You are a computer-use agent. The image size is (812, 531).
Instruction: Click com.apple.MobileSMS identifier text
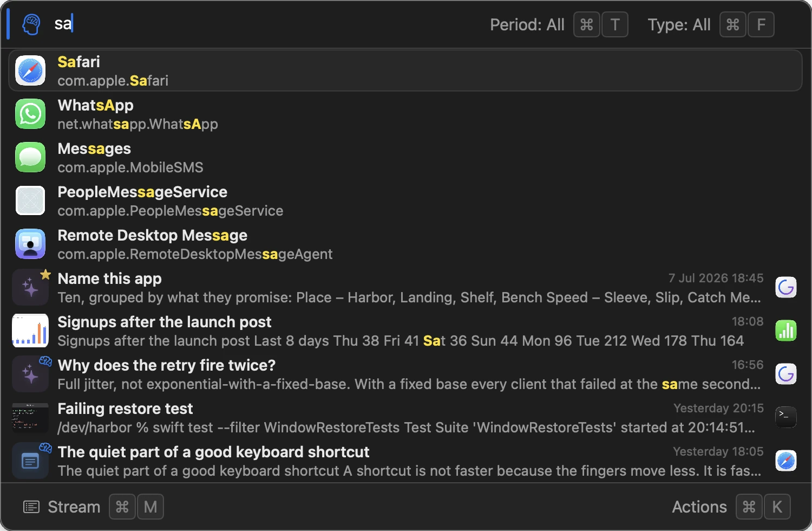pyautogui.click(x=130, y=167)
